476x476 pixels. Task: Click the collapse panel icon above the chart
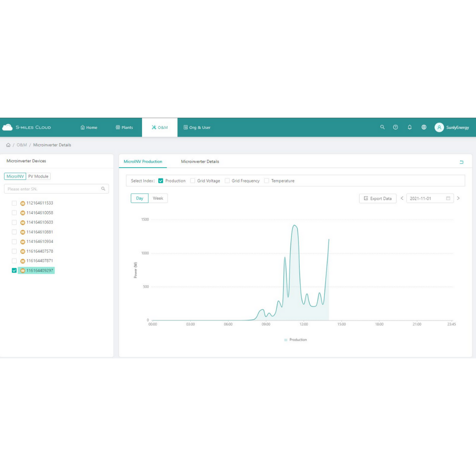pos(461,162)
